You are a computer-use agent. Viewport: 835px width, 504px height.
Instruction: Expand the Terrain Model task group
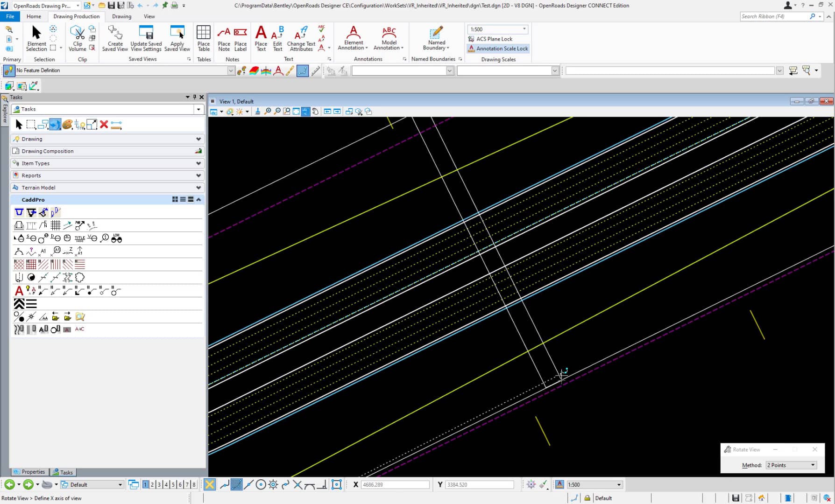pos(107,187)
